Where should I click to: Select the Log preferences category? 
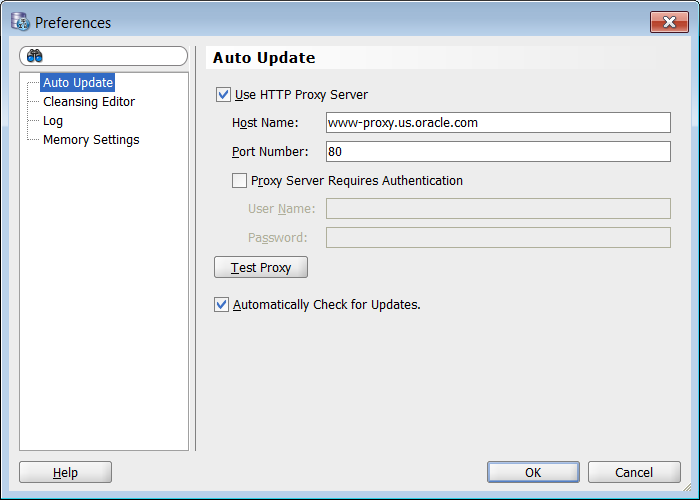pos(53,121)
